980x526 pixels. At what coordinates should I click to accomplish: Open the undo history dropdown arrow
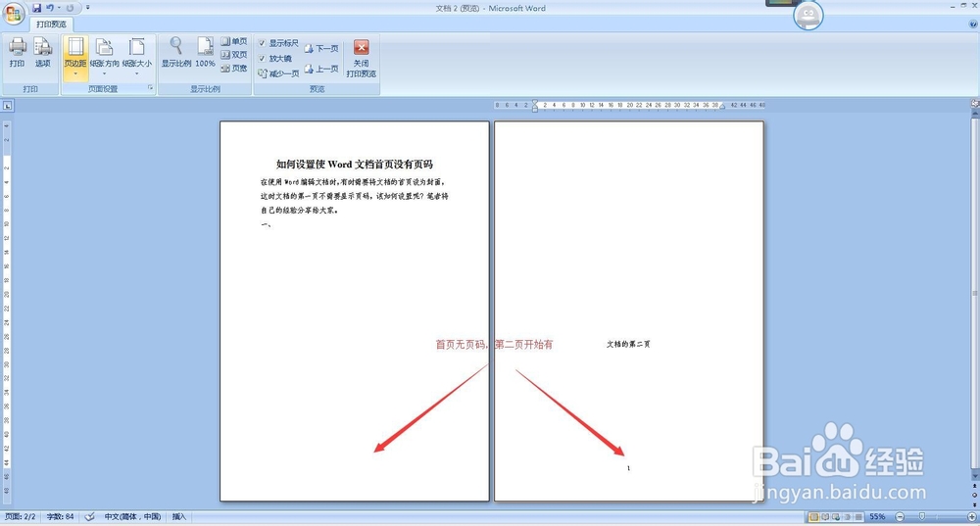59,8
